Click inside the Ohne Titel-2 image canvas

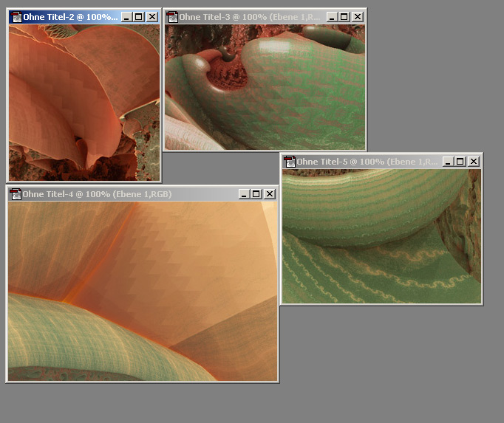(x=83, y=102)
